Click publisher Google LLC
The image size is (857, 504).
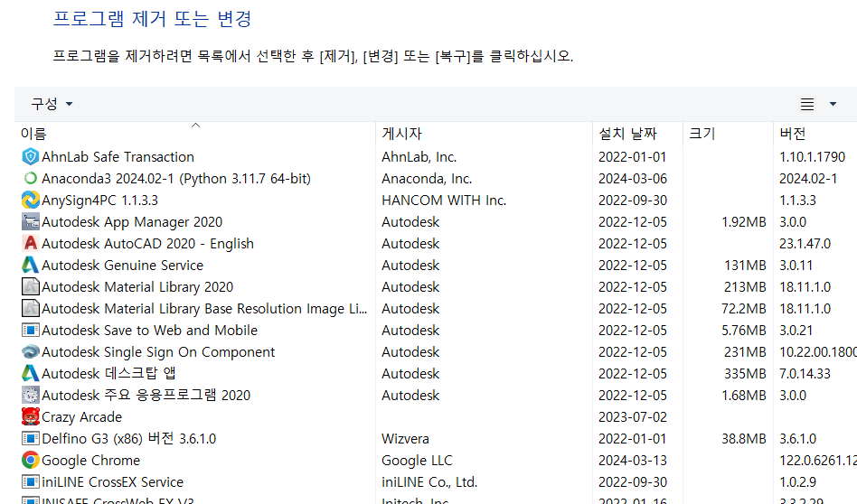click(x=417, y=461)
